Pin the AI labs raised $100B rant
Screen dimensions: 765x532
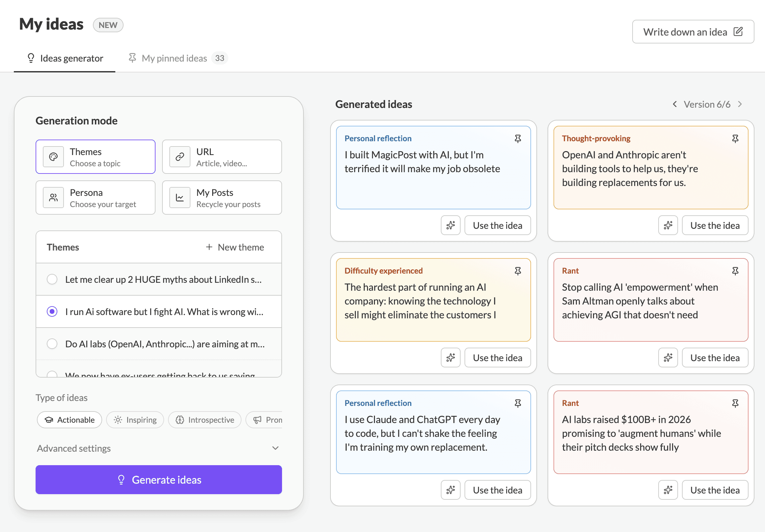point(735,403)
